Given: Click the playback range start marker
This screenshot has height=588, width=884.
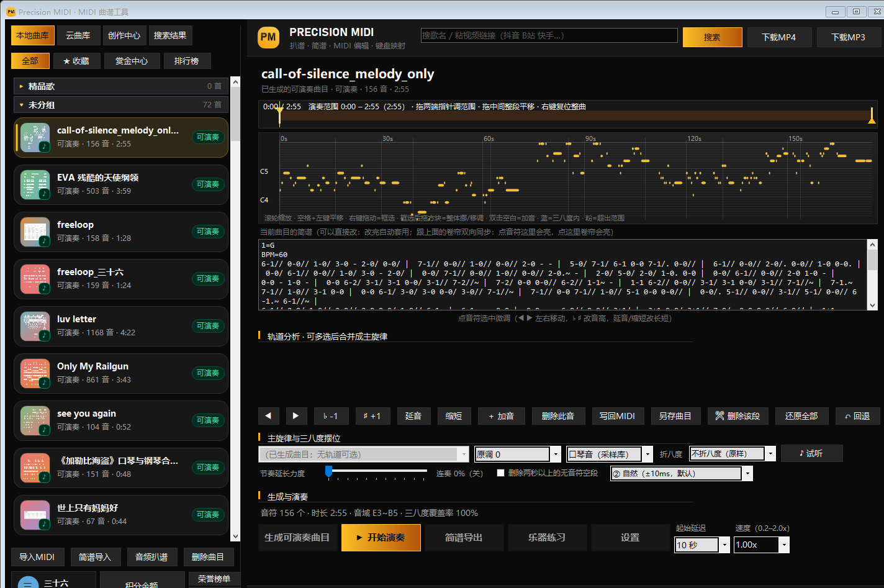Looking at the screenshot, I should [280, 115].
